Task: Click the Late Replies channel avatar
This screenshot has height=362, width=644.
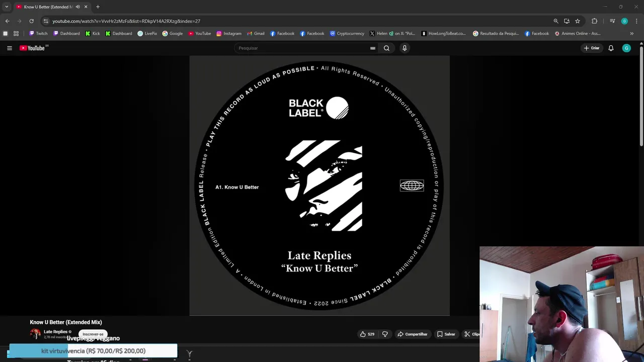Action: 35,334
